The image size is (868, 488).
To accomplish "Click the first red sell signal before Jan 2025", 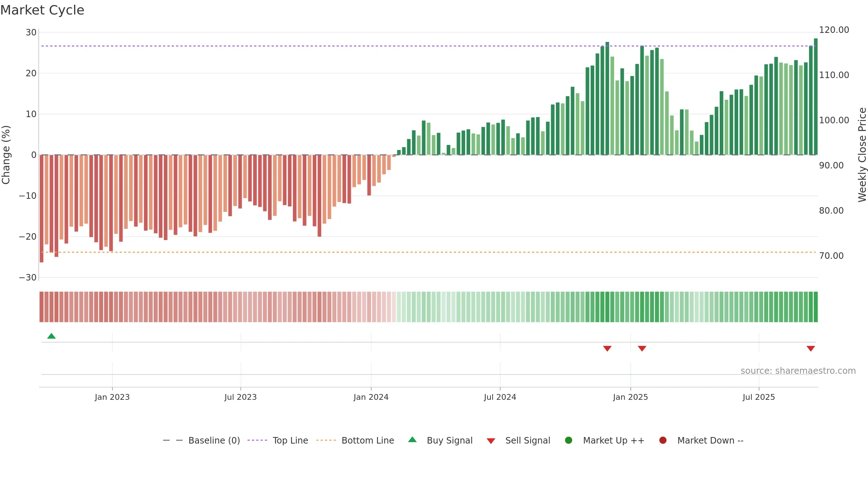I will [607, 348].
